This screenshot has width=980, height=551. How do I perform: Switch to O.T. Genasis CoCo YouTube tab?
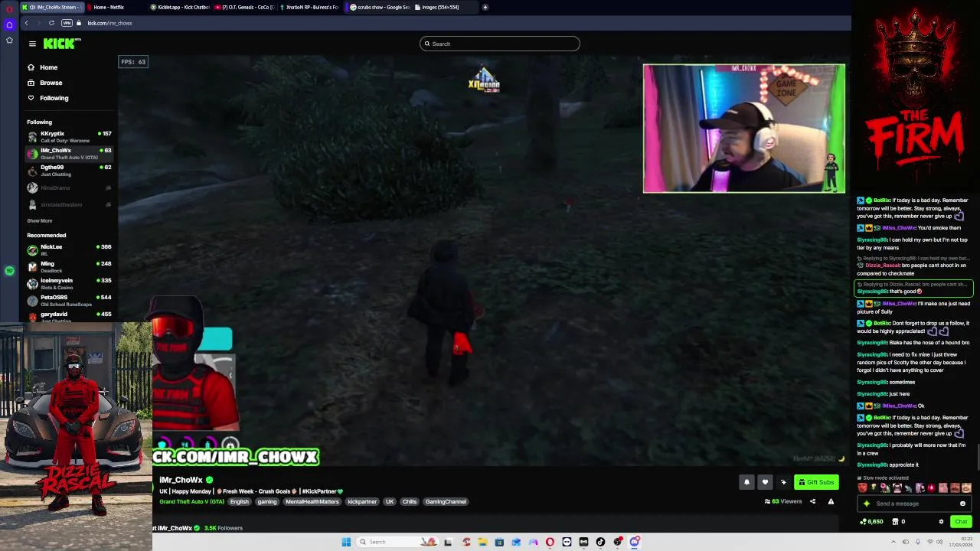pyautogui.click(x=245, y=7)
